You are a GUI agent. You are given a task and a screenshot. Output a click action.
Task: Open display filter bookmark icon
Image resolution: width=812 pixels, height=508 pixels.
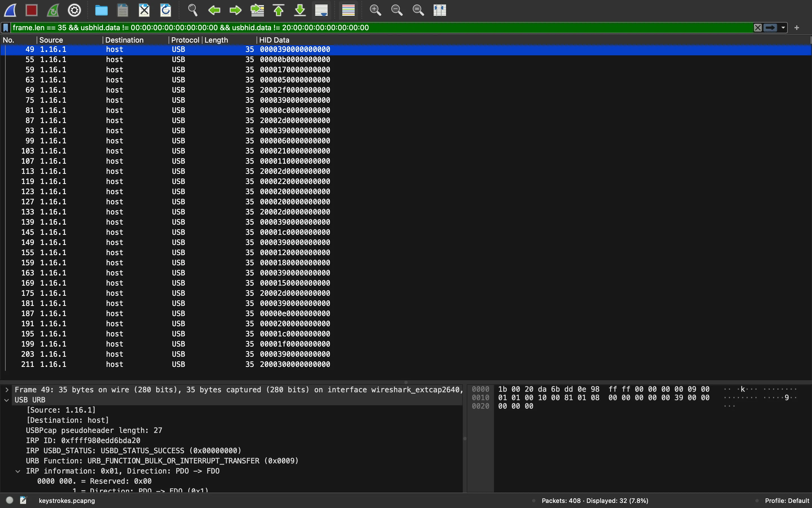(6, 28)
